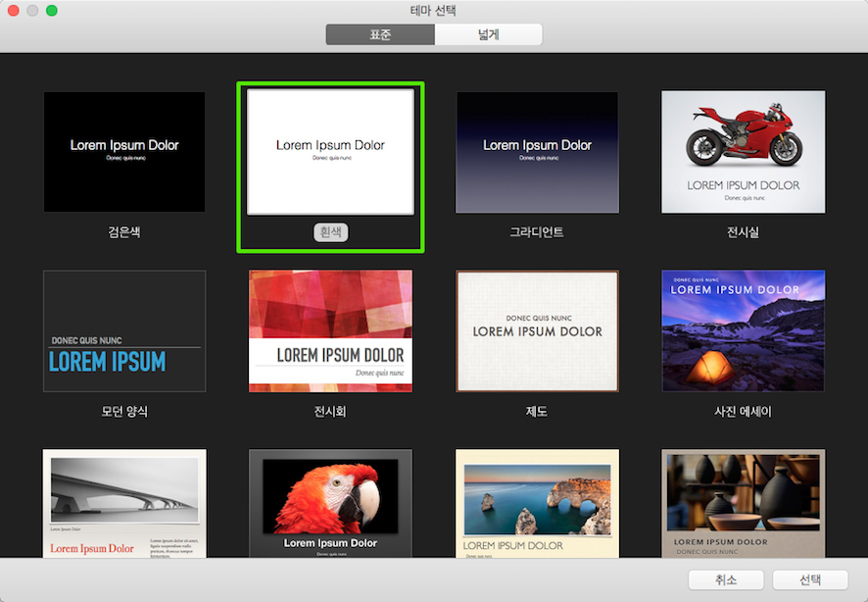Pick the 전시회 red mosaic theme thumbnail
Image resolution: width=868 pixels, height=602 pixels.
point(330,331)
